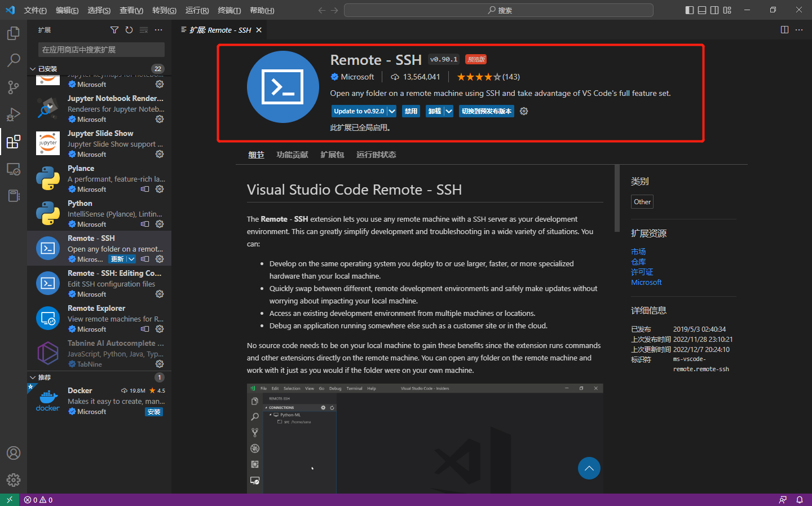Toggle the bottom panel layout icon
The height and width of the screenshot is (506, 812).
tap(702, 10)
